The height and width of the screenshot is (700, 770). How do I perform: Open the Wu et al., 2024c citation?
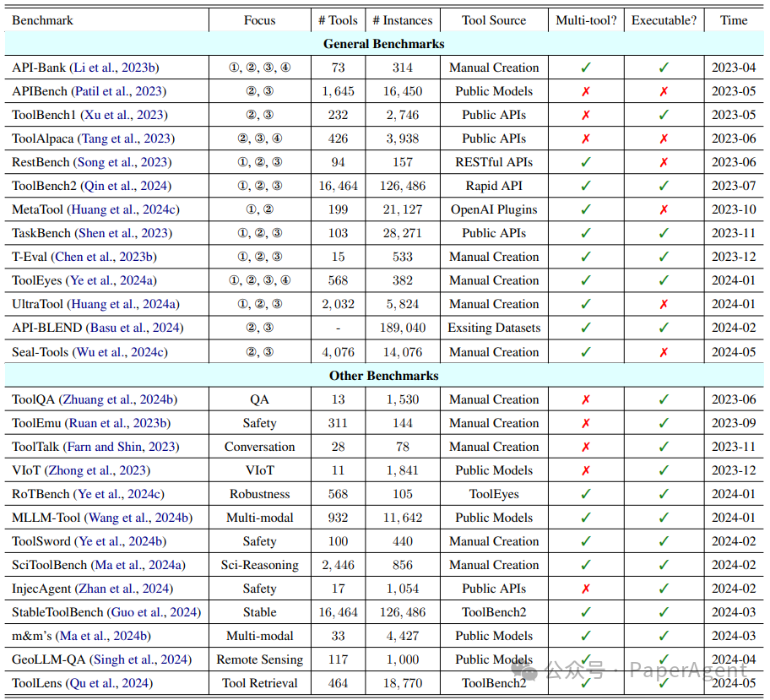(122, 352)
